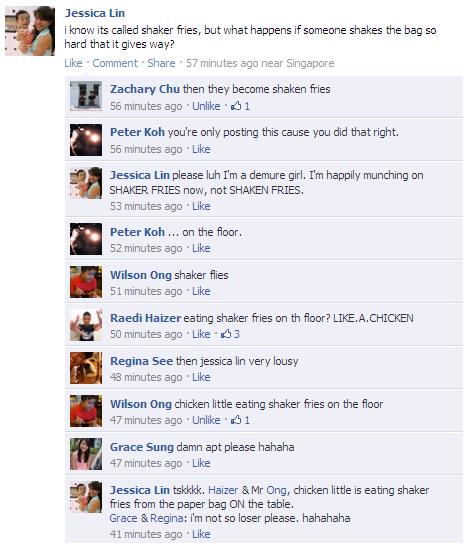The image size is (473, 546).
Task: Open Raedi Haizer's avatar thumbnail
Action: pos(86,325)
